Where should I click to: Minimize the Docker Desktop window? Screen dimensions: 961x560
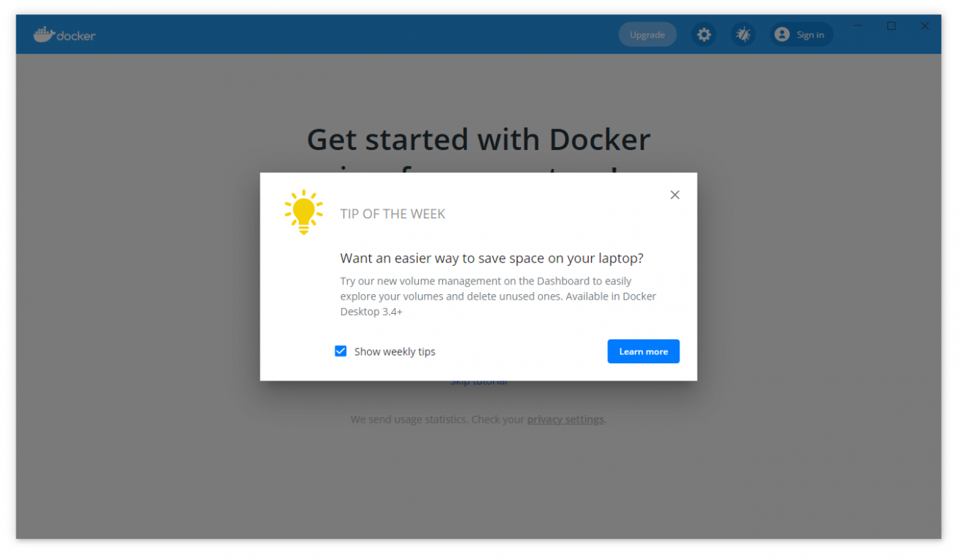858,26
